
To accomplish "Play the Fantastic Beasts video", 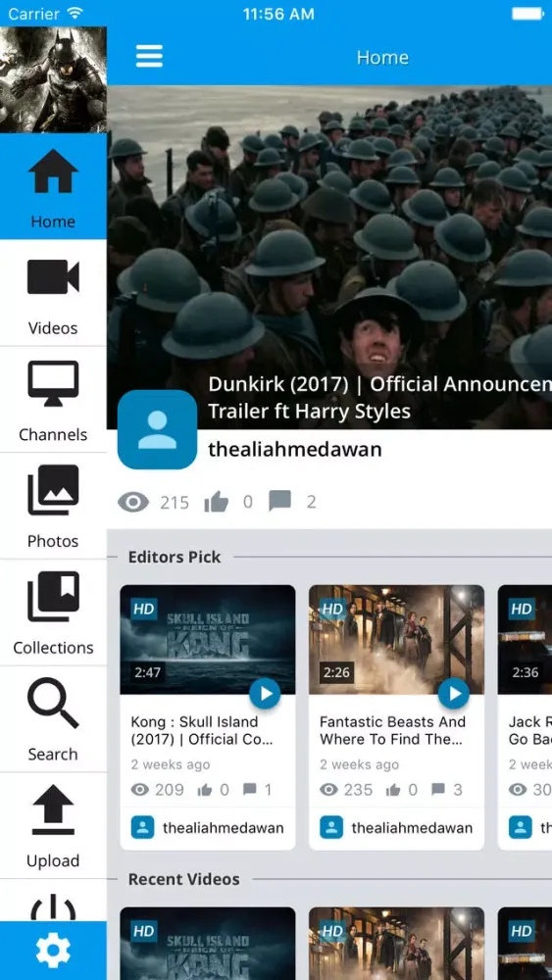I will click(454, 694).
